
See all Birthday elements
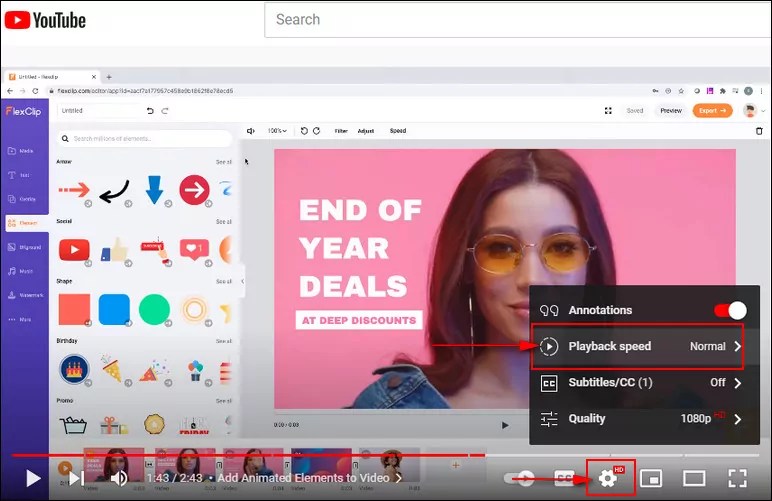pos(224,341)
